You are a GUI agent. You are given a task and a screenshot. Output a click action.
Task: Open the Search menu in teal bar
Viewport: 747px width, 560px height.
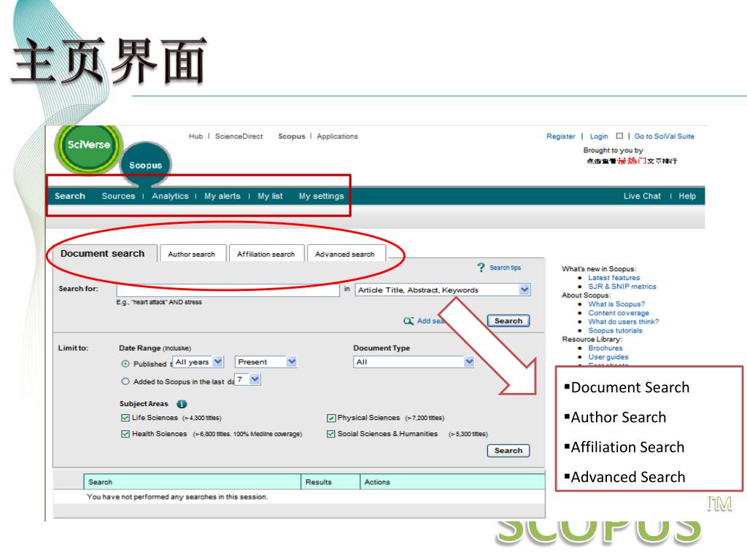click(69, 195)
